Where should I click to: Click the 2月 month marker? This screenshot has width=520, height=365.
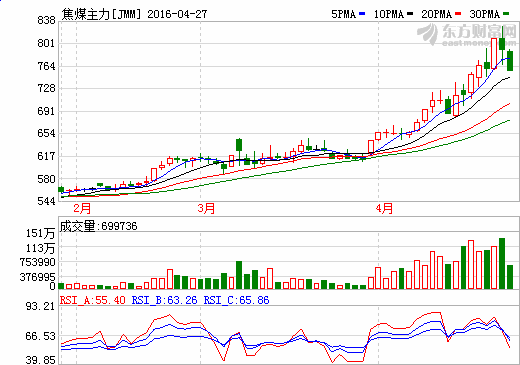[82, 209]
